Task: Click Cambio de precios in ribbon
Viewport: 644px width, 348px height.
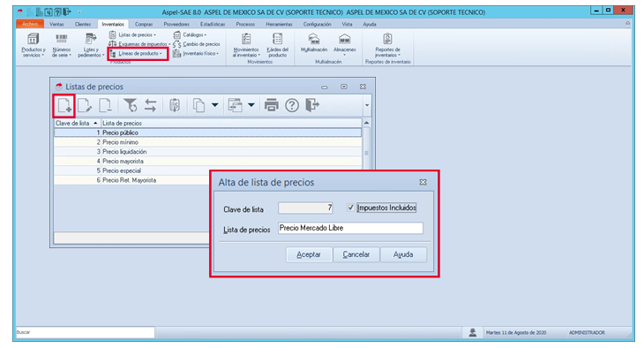Action: (x=197, y=44)
